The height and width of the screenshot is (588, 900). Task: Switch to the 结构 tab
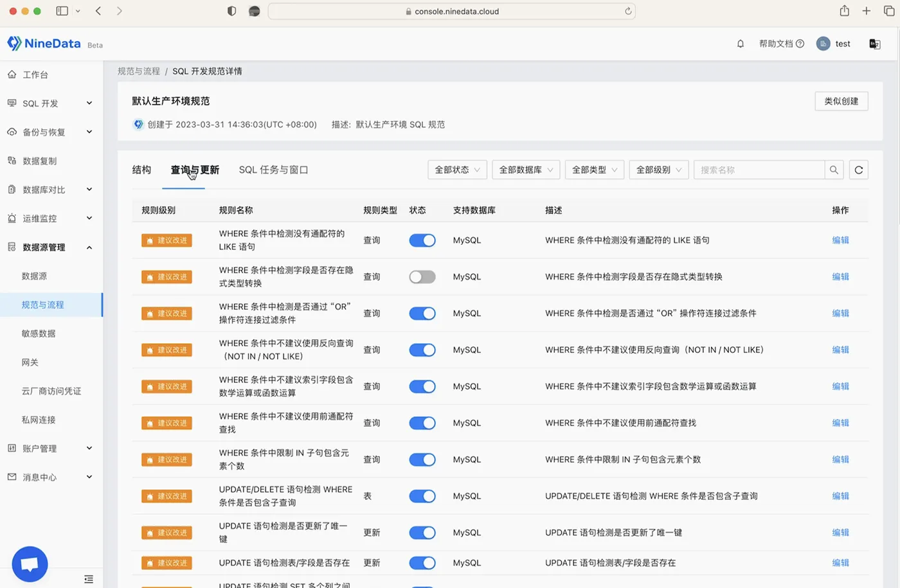(x=141, y=170)
